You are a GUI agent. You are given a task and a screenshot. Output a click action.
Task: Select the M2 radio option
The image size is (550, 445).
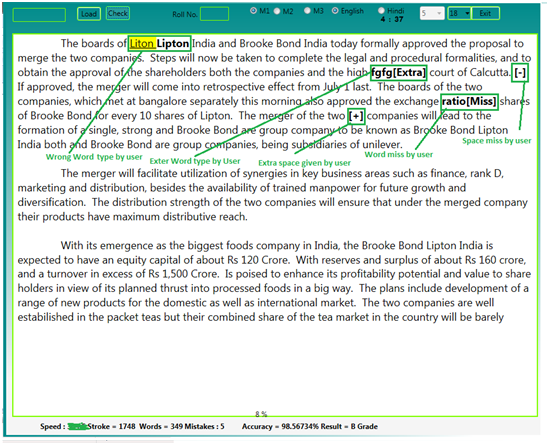coord(277,11)
